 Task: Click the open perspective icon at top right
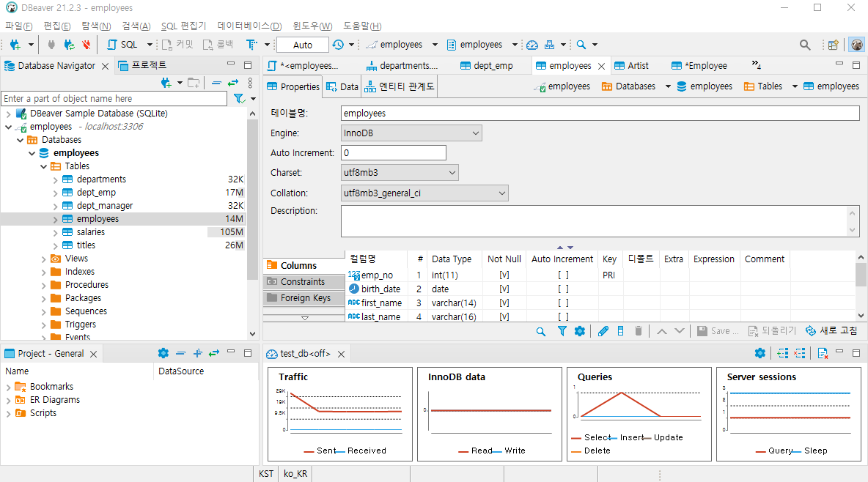click(833, 45)
